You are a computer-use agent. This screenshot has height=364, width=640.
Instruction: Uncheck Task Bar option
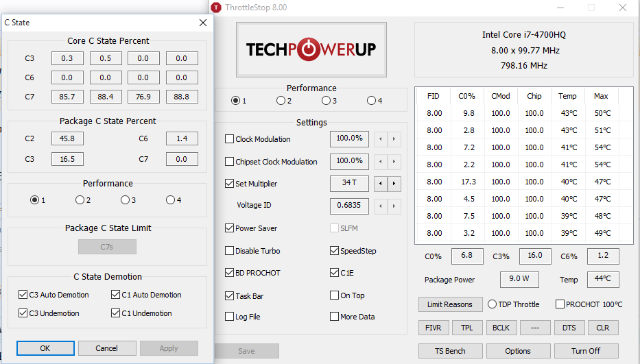coord(229,295)
